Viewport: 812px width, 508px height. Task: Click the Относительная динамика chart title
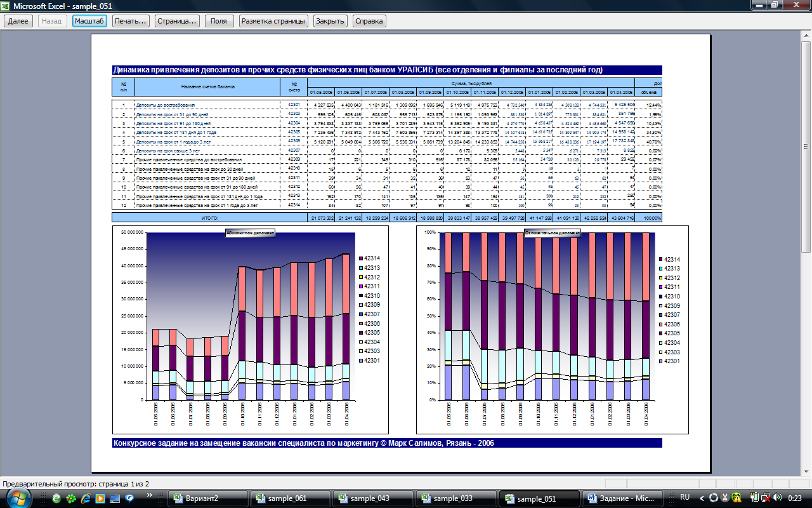[551, 233]
